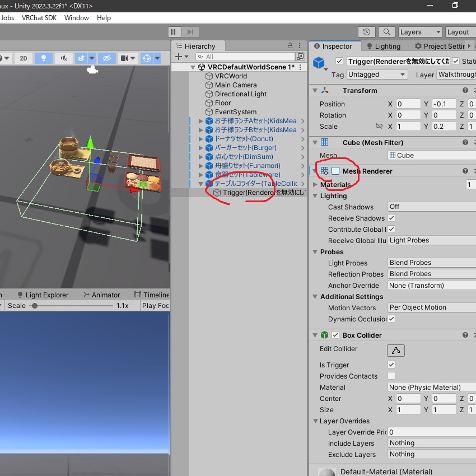476x476 pixels.
Task: Switch to the Project Settings tab
Action: [x=440, y=46]
